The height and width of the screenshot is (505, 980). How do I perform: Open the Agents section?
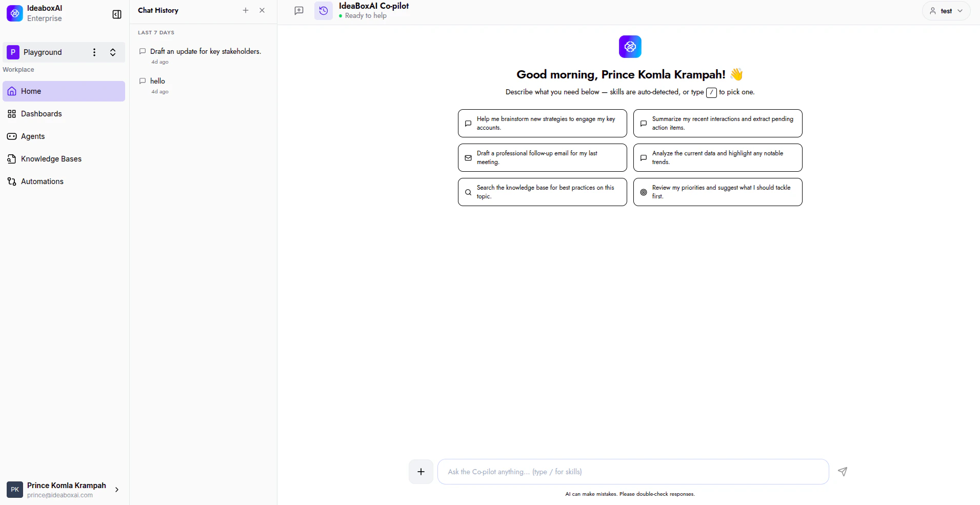click(64, 136)
